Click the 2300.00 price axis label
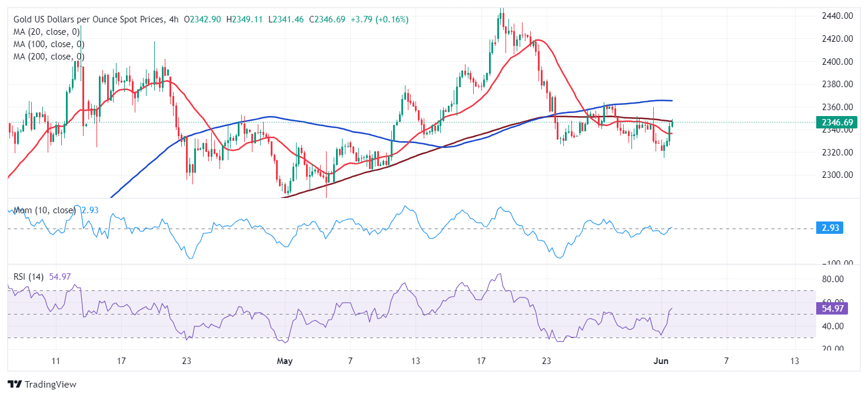Viewport: 868px width, 397px height. pos(839,175)
